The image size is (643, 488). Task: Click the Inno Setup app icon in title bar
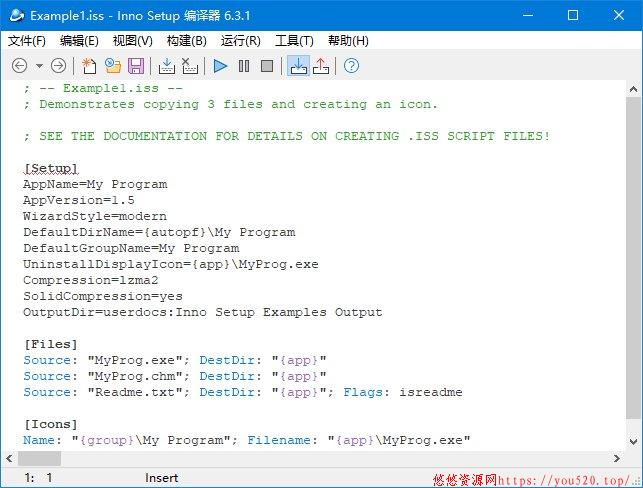click(x=16, y=16)
